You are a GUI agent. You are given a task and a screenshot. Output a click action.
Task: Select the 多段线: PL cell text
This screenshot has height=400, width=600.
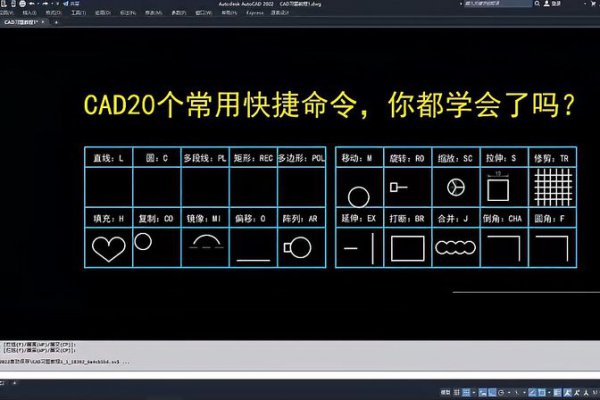205,158
